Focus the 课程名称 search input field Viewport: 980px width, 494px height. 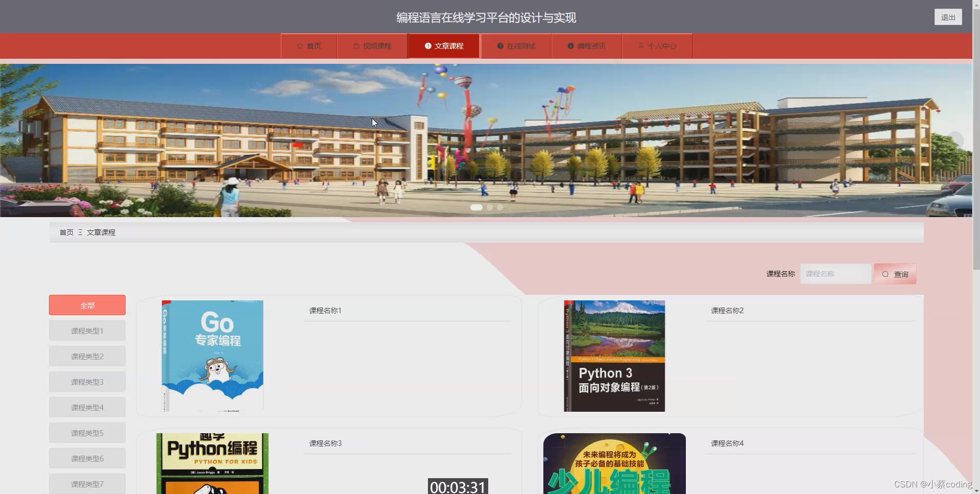click(x=835, y=274)
